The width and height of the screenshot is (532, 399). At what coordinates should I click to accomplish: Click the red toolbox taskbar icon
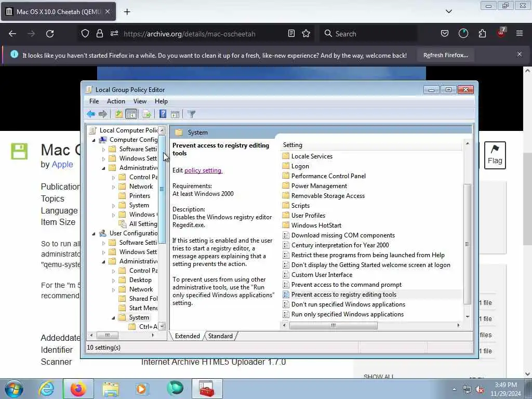coord(207,389)
